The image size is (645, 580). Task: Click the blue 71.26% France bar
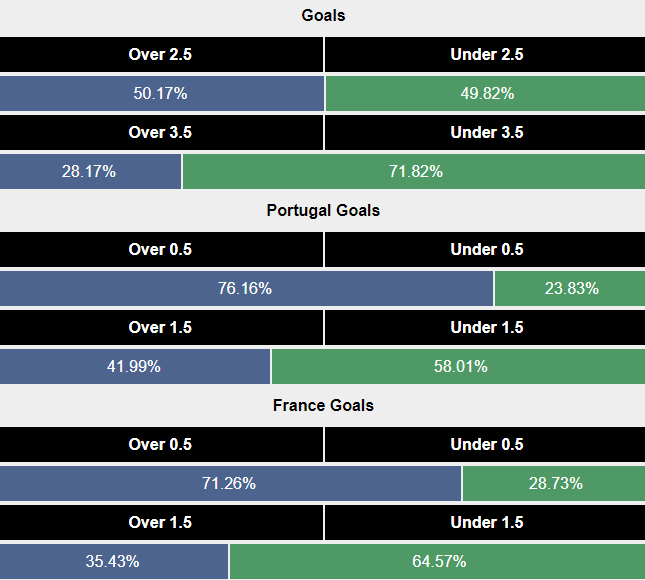pos(229,484)
